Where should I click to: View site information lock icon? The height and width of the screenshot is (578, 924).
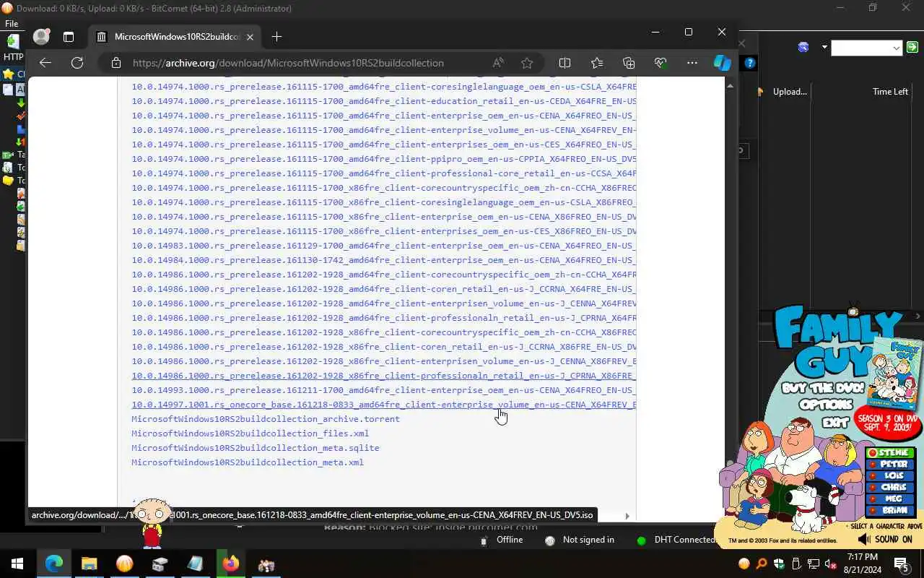[x=116, y=63]
